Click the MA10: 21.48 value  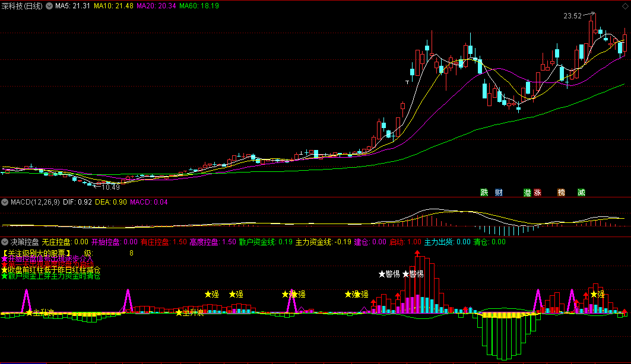click(x=113, y=6)
